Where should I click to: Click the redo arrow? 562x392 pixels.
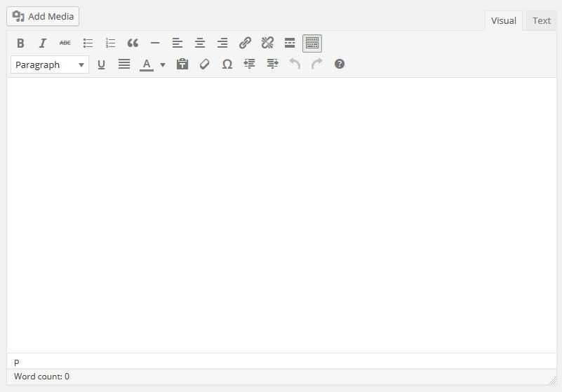[x=317, y=65]
